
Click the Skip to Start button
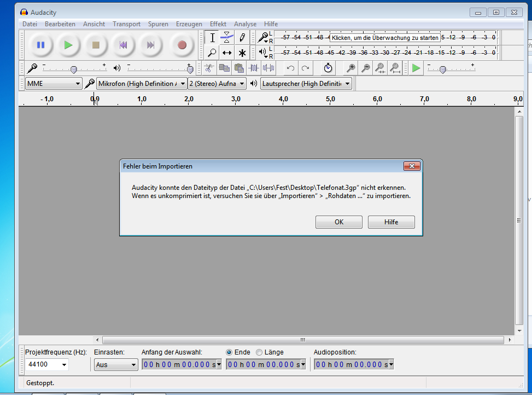(x=123, y=45)
